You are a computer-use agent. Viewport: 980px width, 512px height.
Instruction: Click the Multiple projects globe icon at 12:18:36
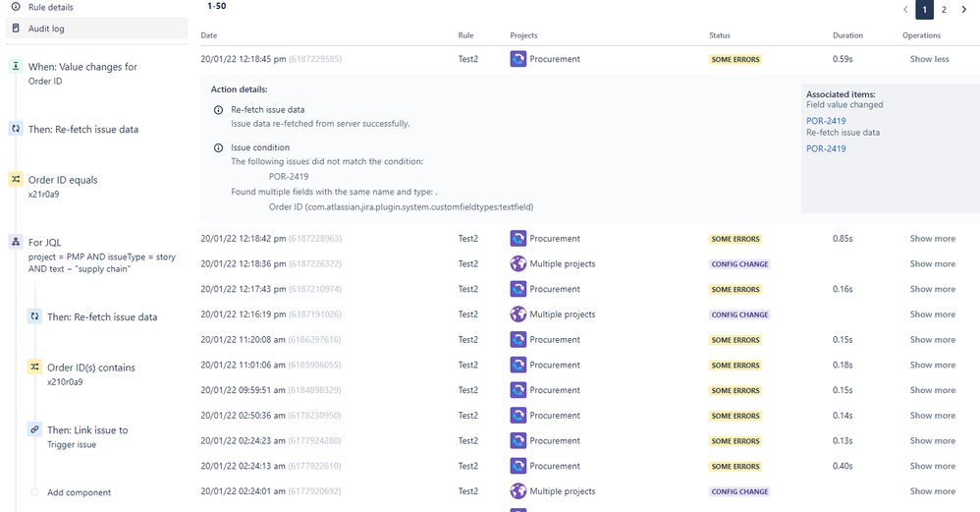tap(518, 263)
